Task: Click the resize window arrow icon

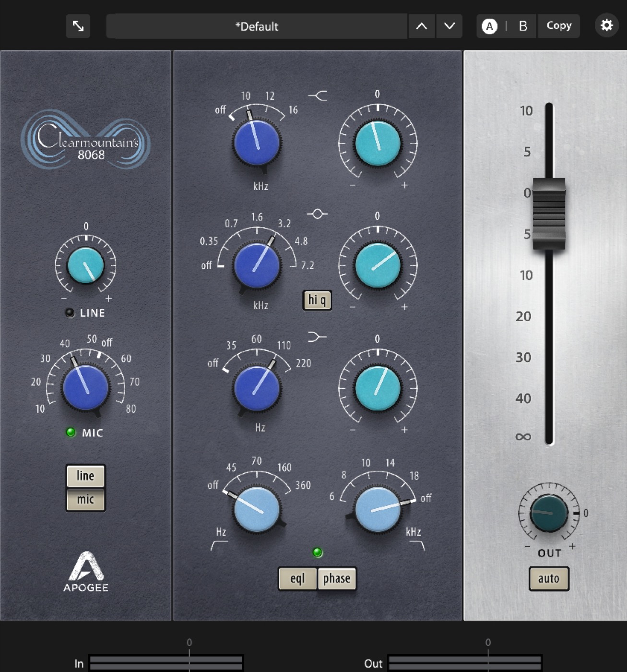Action: [78, 26]
